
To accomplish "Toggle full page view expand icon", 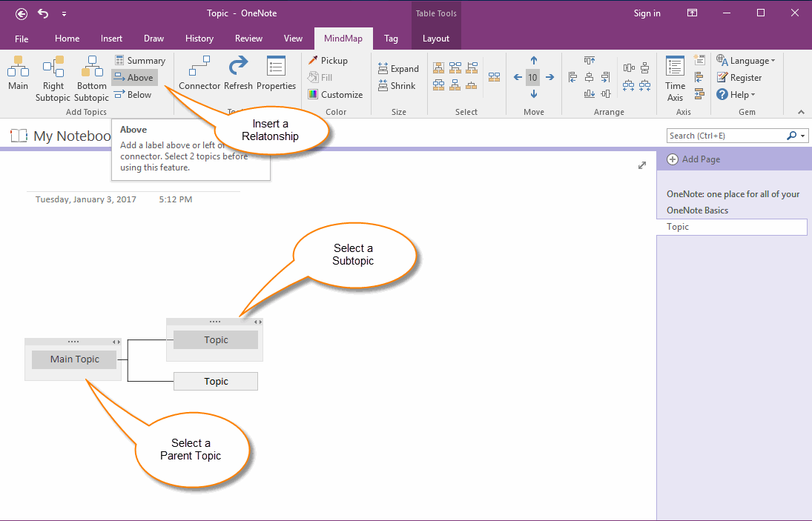I will [x=642, y=165].
